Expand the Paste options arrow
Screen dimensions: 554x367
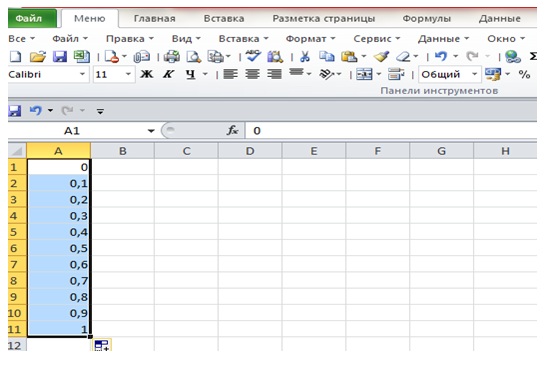364,57
